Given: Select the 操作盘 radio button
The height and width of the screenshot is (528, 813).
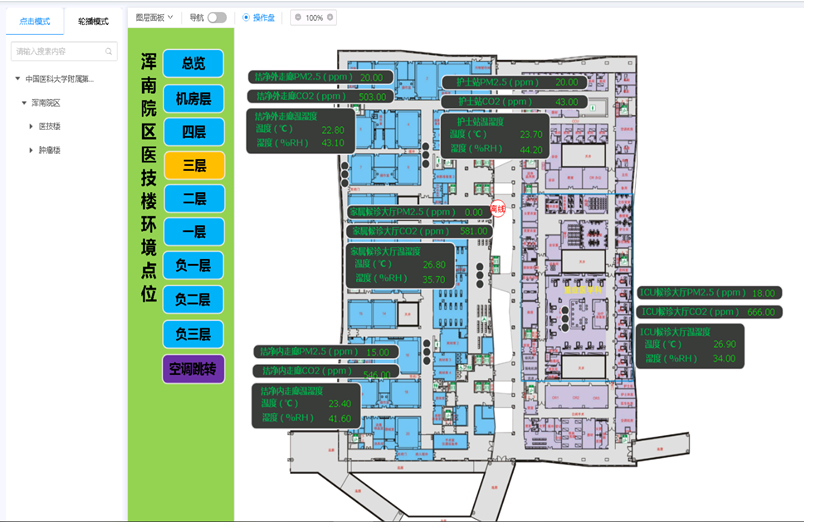Looking at the screenshot, I should coord(247,18).
